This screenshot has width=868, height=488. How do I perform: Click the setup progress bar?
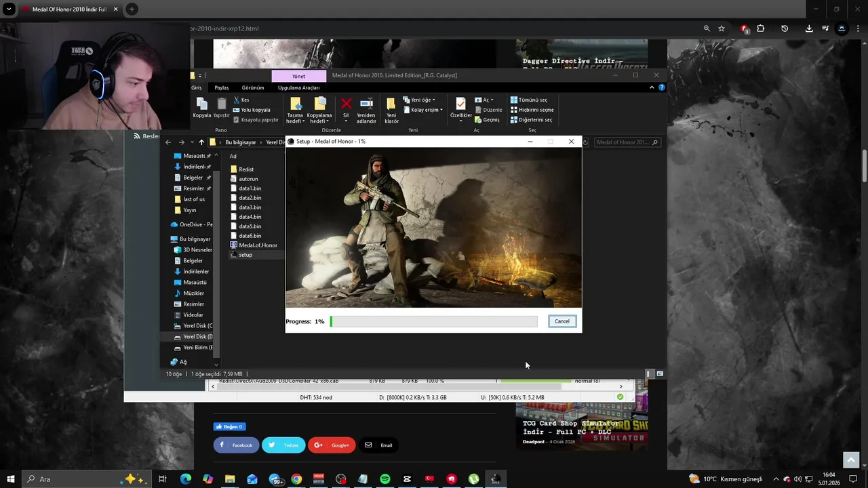coord(434,321)
